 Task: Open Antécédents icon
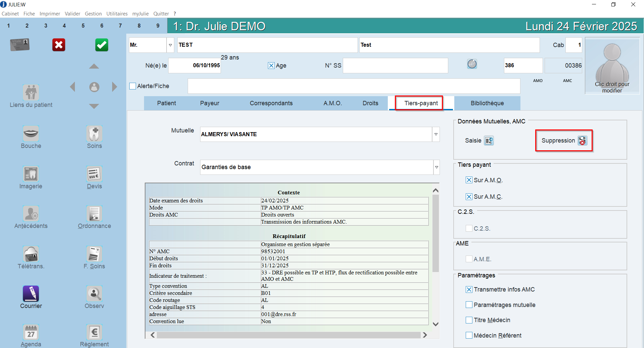pos(31,214)
